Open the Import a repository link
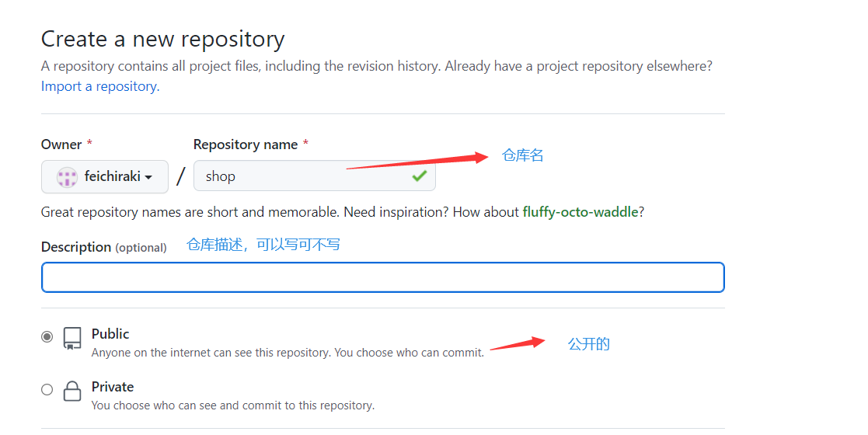The height and width of the screenshot is (435, 868). coord(100,86)
